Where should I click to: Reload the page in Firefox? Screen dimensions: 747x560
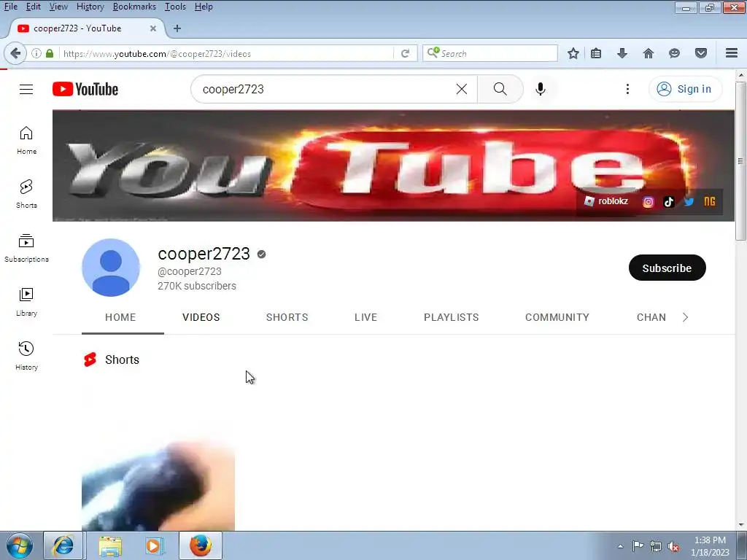[x=405, y=53]
